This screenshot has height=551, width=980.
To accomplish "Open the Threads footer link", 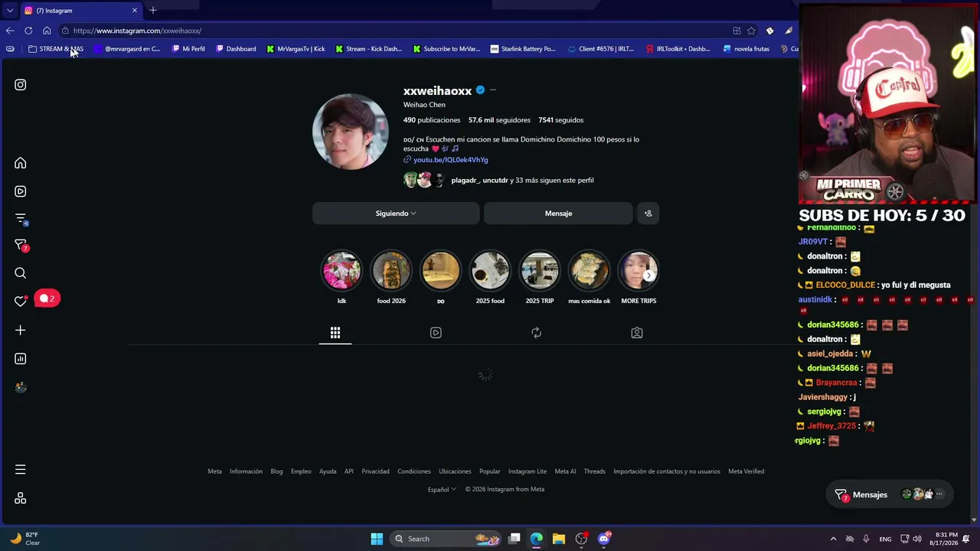I will pos(595,471).
